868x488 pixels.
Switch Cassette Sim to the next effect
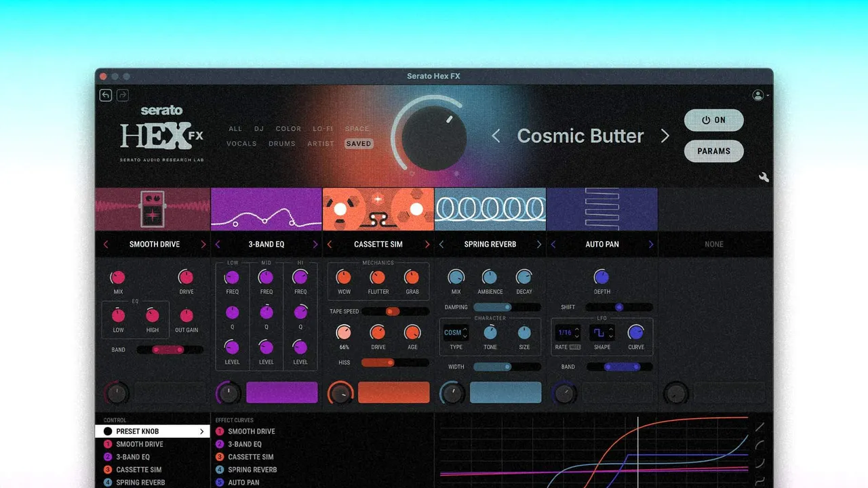tap(427, 244)
